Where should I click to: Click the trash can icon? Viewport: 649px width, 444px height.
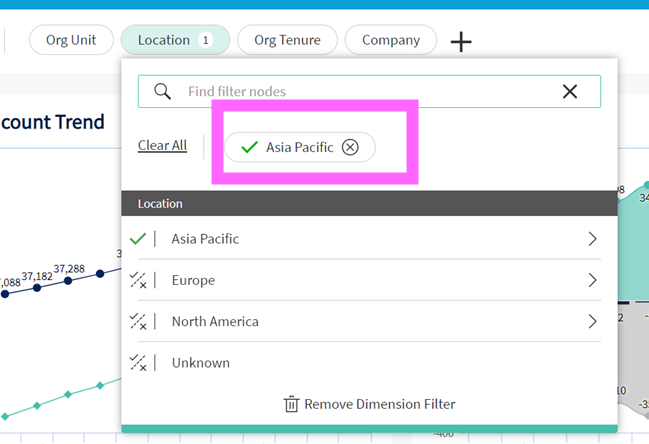click(291, 404)
